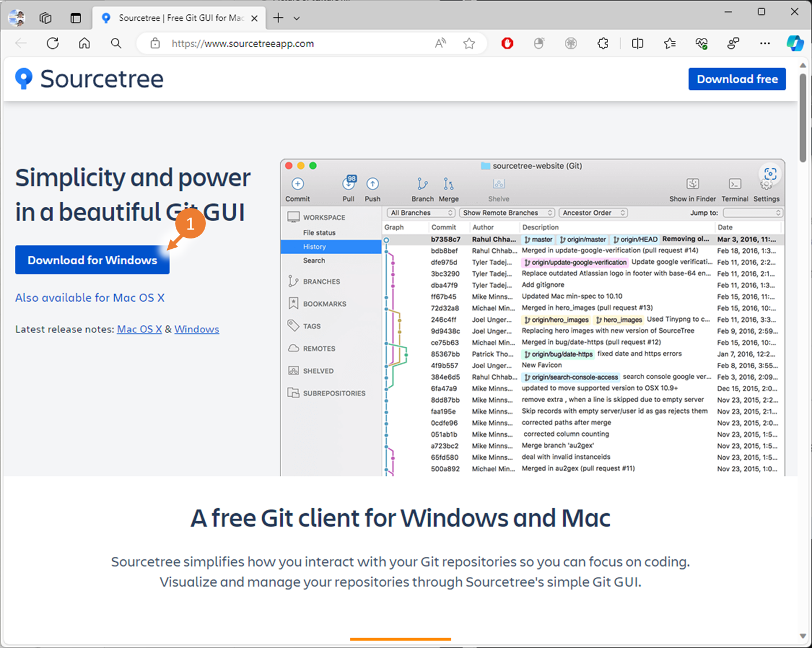Click the page vertical scrollbar thumb
The width and height of the screenshot is (812, 648).
click(x=803, y=117)
